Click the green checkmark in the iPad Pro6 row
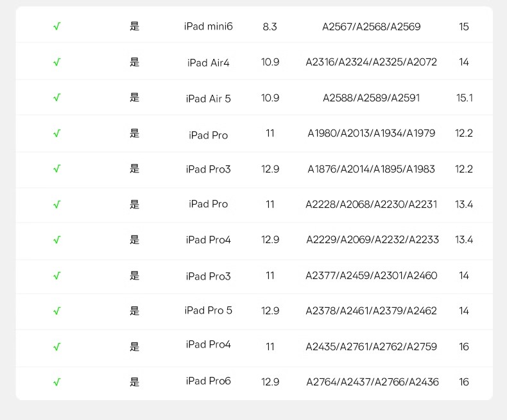 pos(57,382)
